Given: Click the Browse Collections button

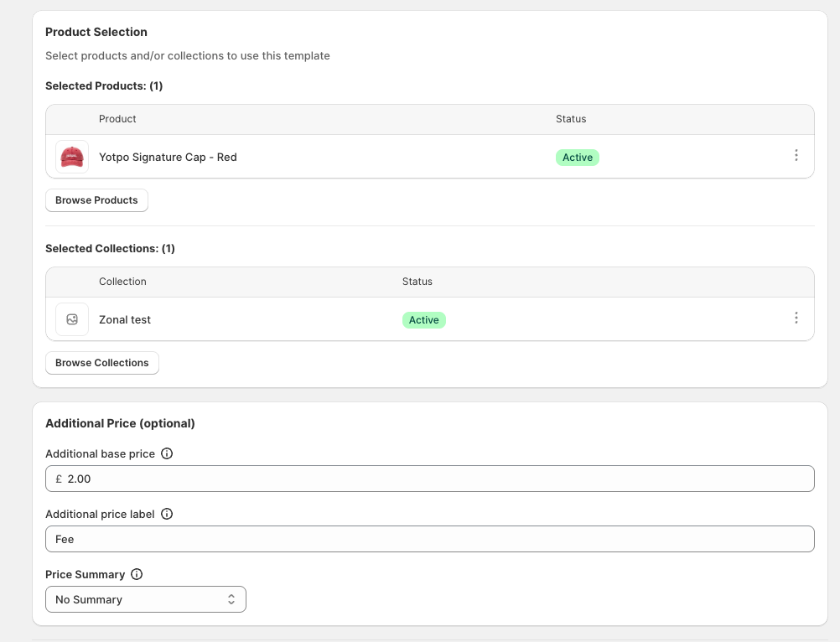Looking at the screenshot, I should [101, 363].
